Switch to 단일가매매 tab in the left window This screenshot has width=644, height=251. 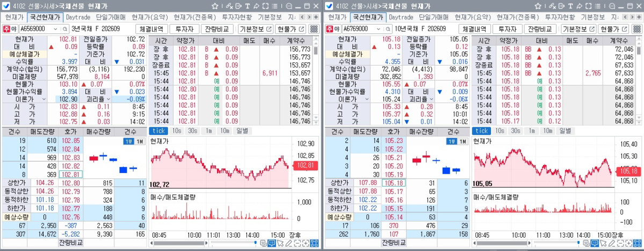(110, 17)
